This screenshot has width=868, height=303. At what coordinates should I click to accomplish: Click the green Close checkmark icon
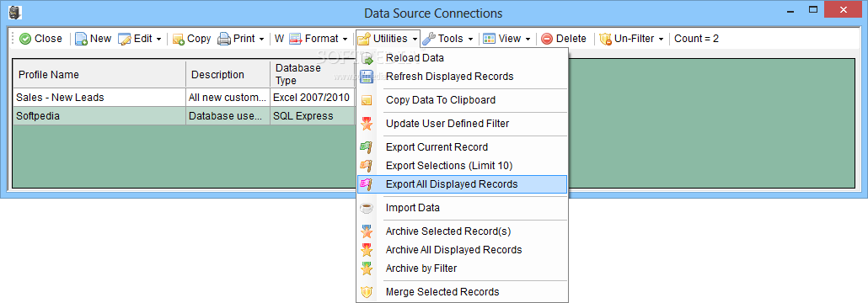tap(25, 39)
